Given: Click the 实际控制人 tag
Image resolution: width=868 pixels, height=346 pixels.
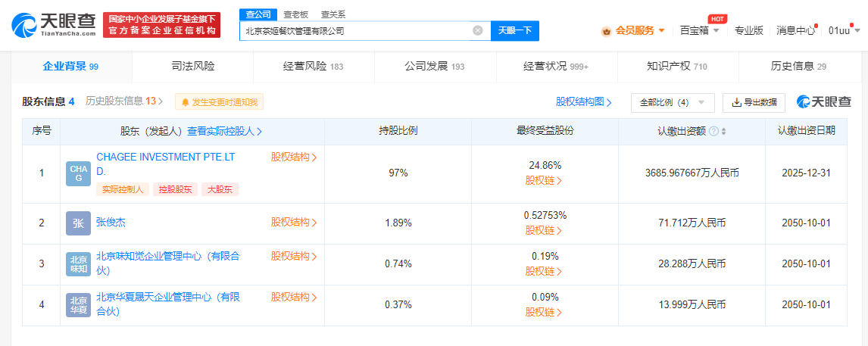Looking at the screenshot, I should 123,189.
